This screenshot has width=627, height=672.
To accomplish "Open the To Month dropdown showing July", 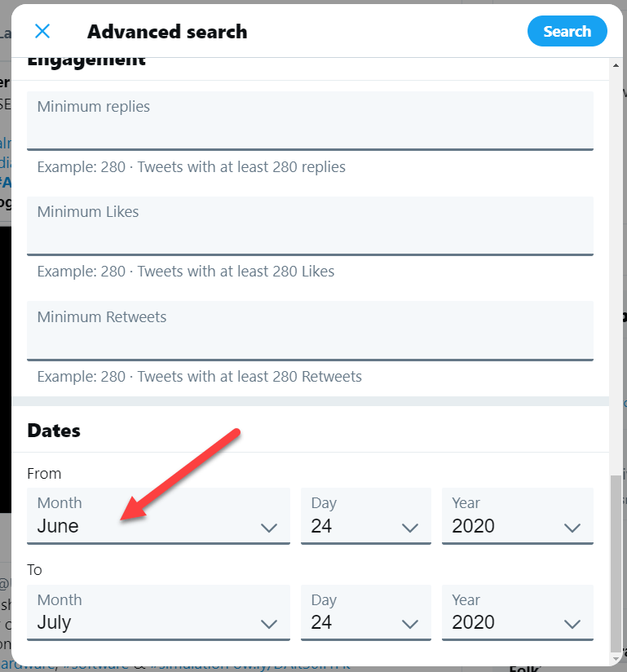I will pyautogui.click(x=158, y=612).
